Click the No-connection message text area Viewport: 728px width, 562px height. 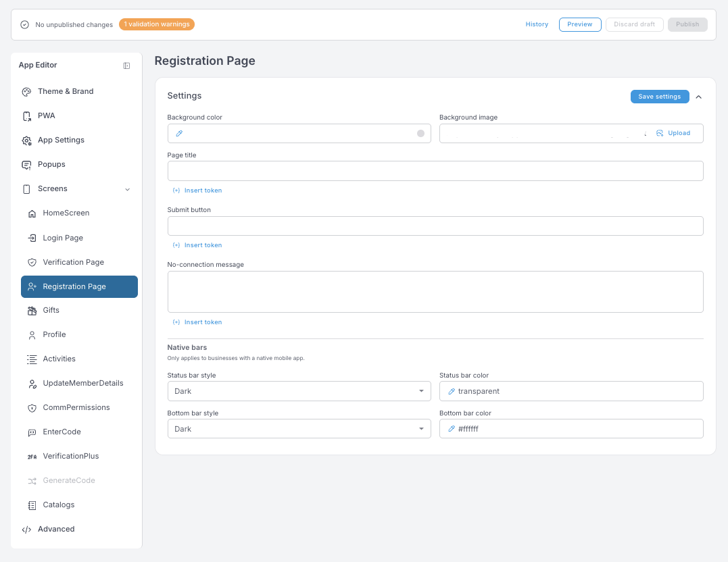point(435,292)
